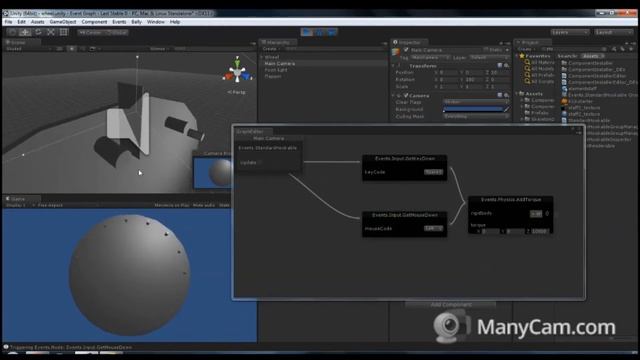Image resolution: width=640 pixels, height=360 pixels.
Task: Toggle the Main Camera active checkbox
Action: click(x=406, y=50)
